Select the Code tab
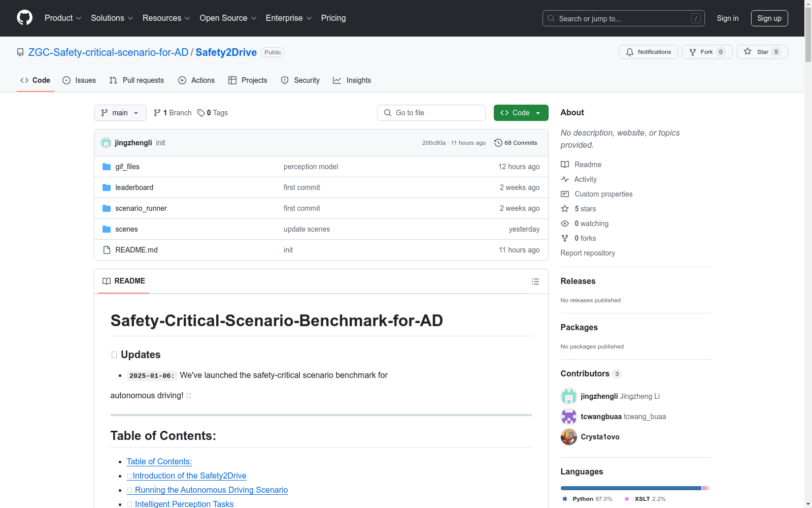The width and height of the screenshot is (812, 508). pos(36,80)
